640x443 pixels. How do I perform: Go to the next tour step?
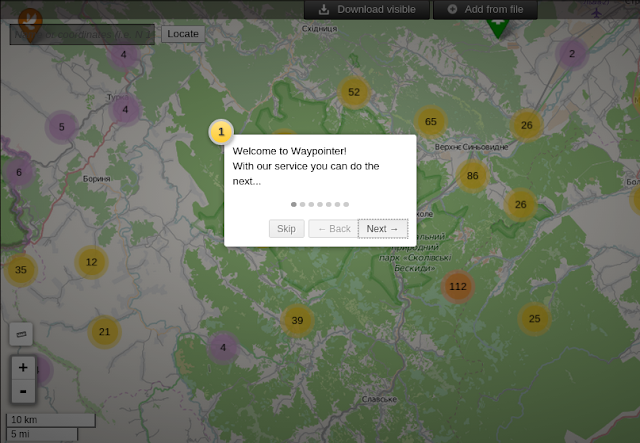tap(383, 229)
